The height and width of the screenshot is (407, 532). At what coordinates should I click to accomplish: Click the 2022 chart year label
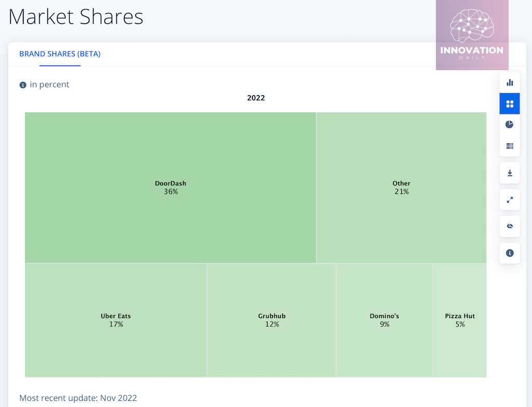(256, 98)
